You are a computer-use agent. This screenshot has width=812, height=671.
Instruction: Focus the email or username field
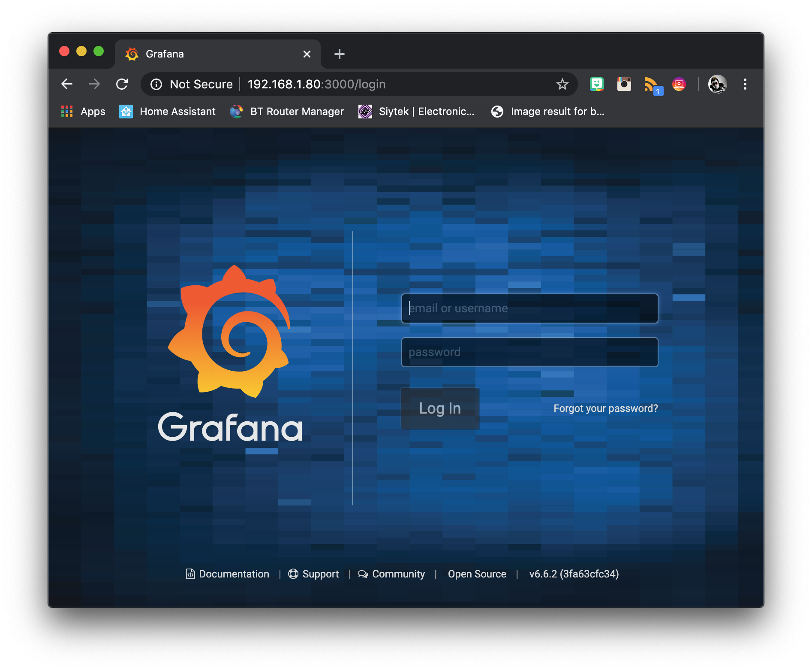click(529, 308)
